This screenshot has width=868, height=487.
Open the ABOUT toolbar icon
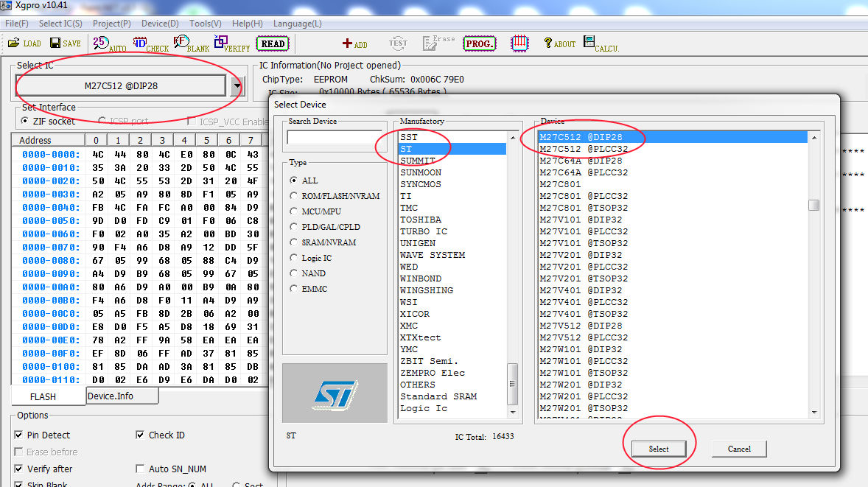pos(560,43)
